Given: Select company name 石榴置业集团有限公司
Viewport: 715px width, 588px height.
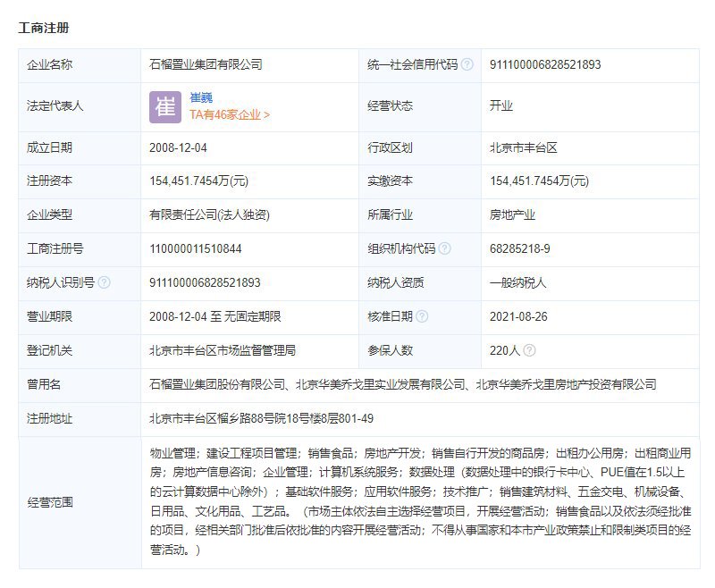Looking at the screenshot, I should tap(206, 64).
